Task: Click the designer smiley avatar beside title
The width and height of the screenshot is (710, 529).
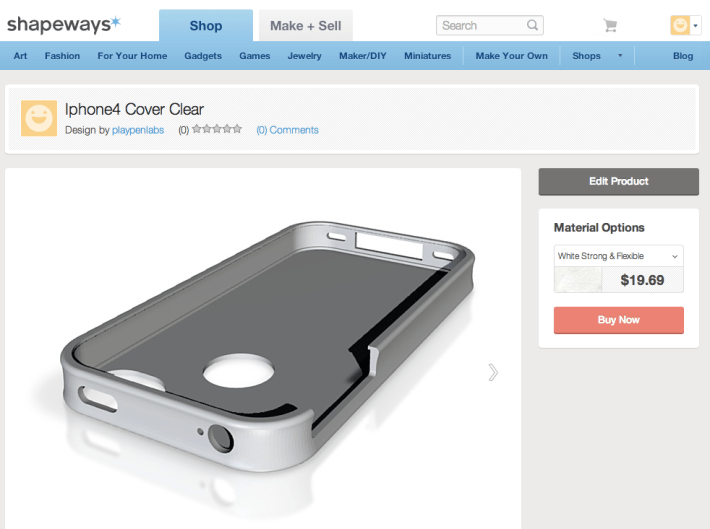Action: [39, 118]
